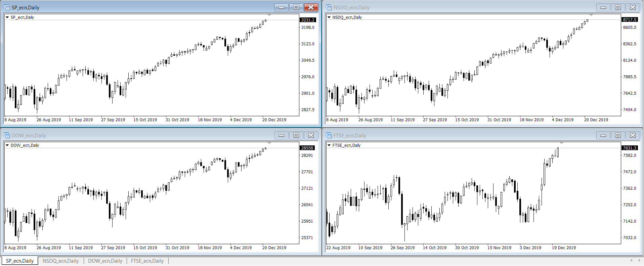The image size is (644, 266).
Task: Minimize the DOW_ecn,Daily chart window
Action: 282,135
